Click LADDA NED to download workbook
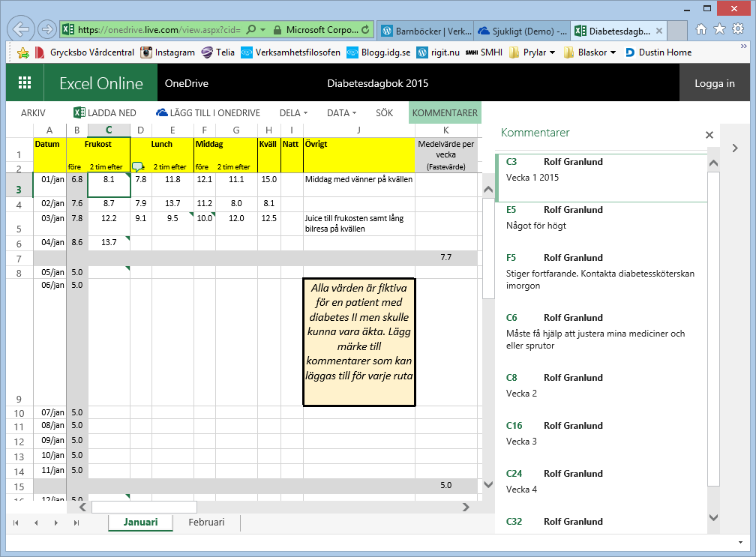Viewport: 756px width, 557px height. 105,113
